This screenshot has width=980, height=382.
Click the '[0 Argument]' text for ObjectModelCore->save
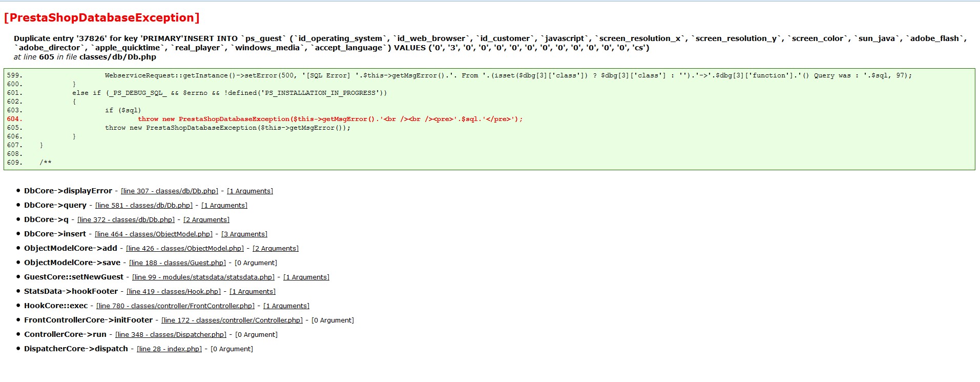point(256,263)
